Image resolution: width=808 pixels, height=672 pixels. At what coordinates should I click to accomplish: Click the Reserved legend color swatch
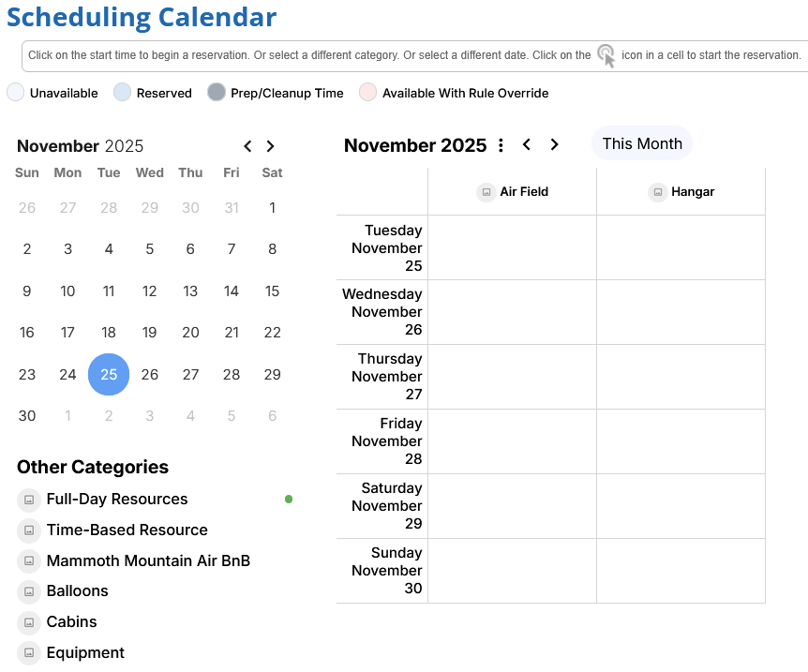[122, 93]
